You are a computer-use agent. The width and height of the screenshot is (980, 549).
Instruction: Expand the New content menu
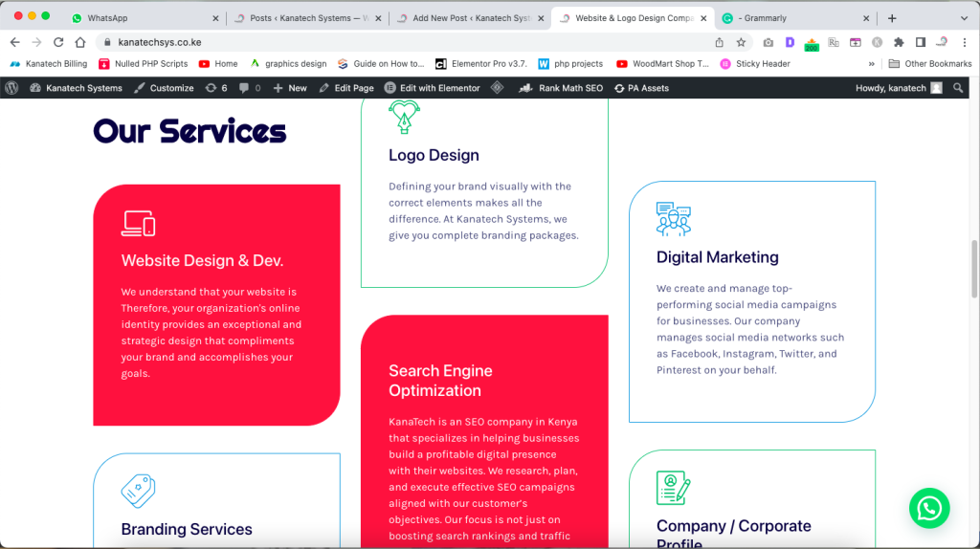tap(290, 88)
